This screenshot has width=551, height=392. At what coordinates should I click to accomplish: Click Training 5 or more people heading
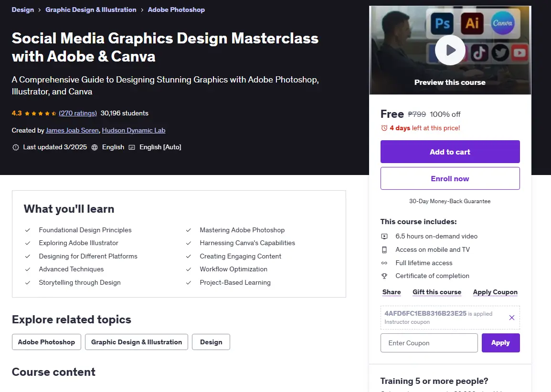[434, 381]
